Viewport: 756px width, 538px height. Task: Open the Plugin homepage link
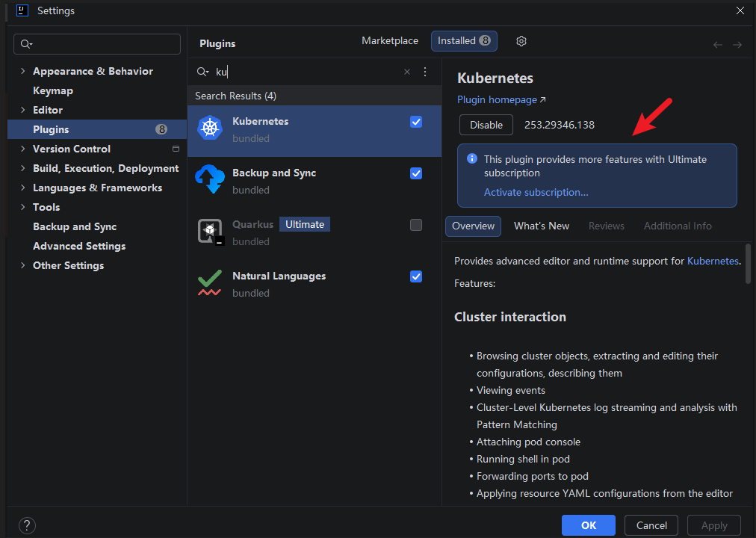[x=497, y=100]
